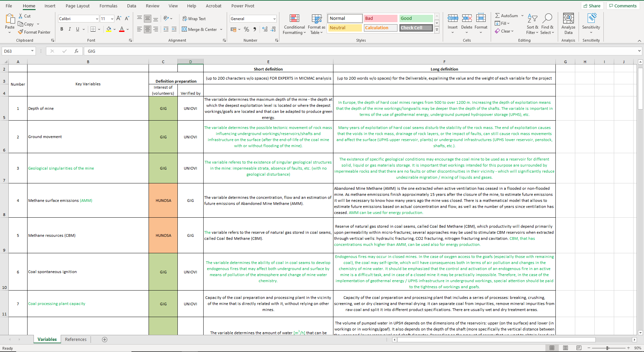The image size is (644, 352).
Task: Open the Comments pane button
Action: point(623,6)
